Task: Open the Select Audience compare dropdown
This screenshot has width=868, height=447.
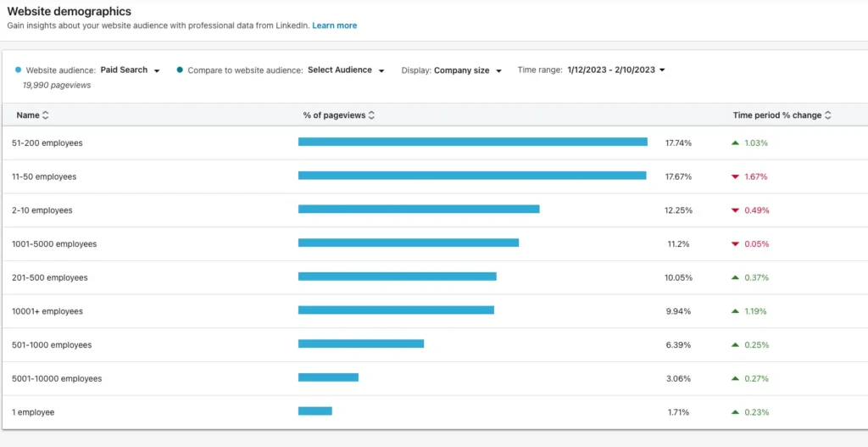Action: point(346,70)
